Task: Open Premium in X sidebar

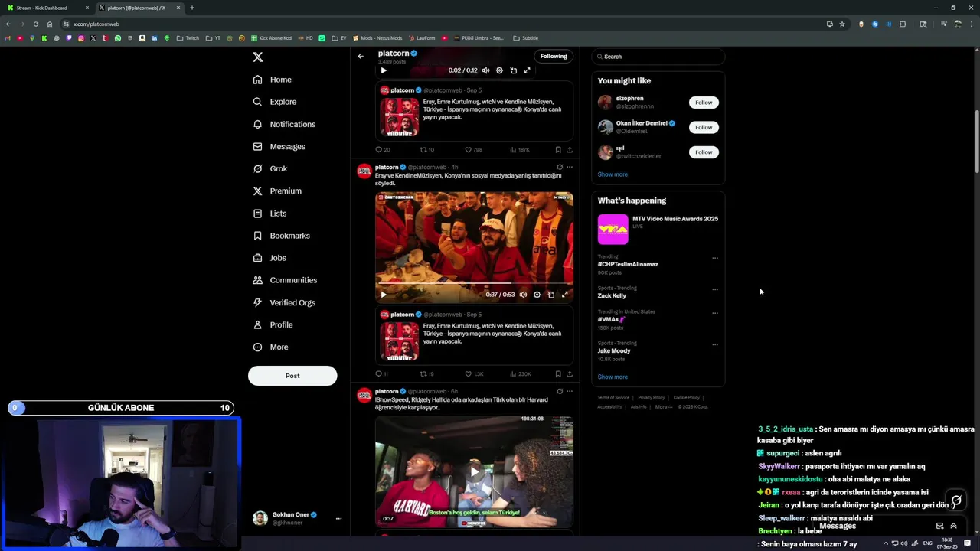Action: 276,191
